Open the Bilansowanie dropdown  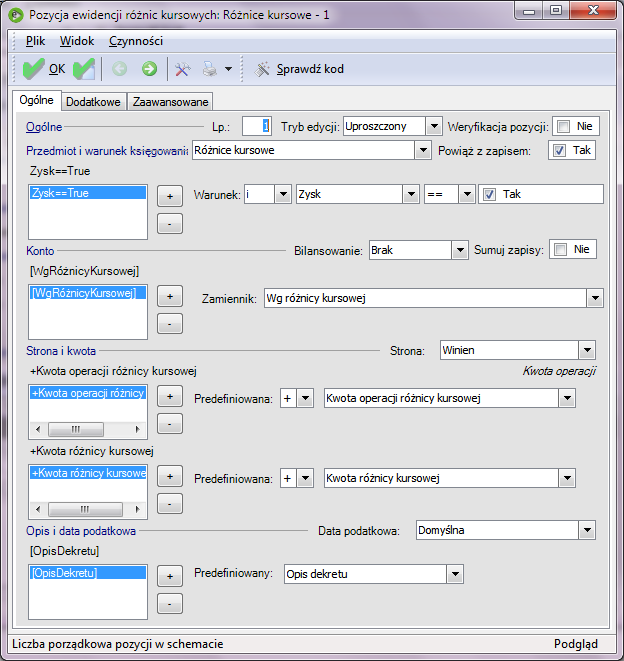point(460,250)
